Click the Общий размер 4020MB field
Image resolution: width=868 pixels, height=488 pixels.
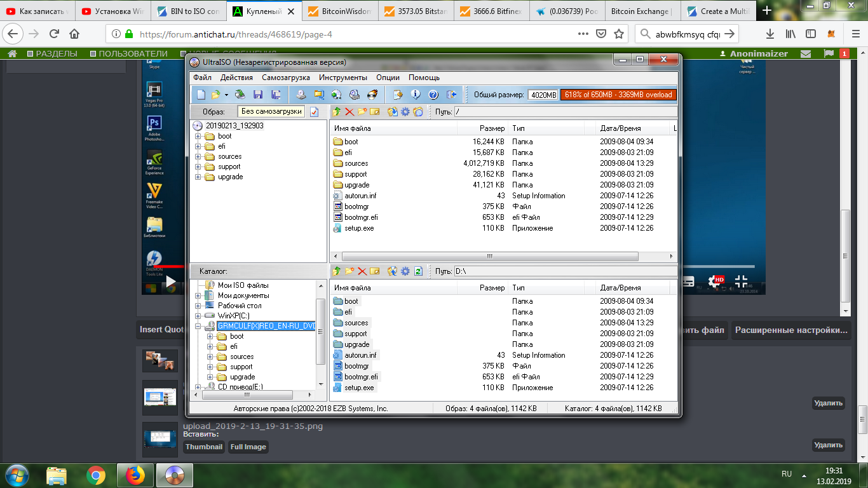[x=543, y=95]
